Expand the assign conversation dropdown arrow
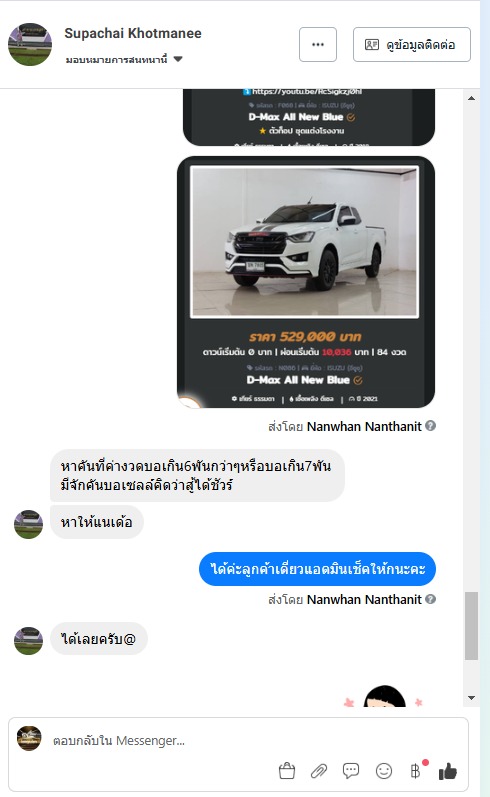 click(x=178, y=59)
